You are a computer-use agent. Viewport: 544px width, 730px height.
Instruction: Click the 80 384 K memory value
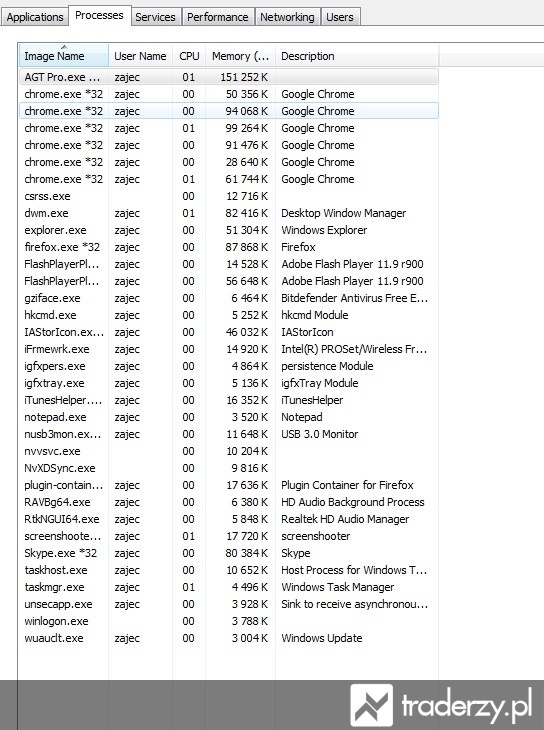click(x=246, y=553)
